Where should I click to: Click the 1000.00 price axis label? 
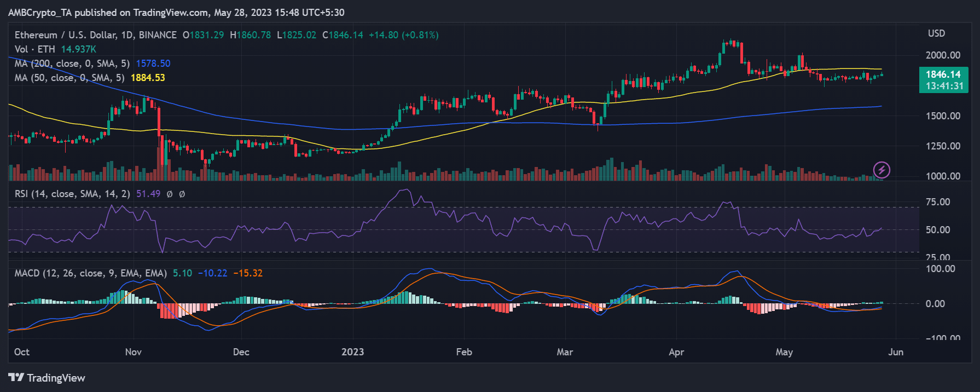pos(943,176)
